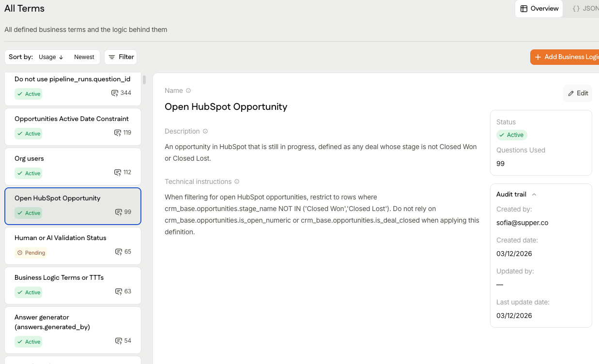Click the Questions Used value 99

[x=500, y=164]
